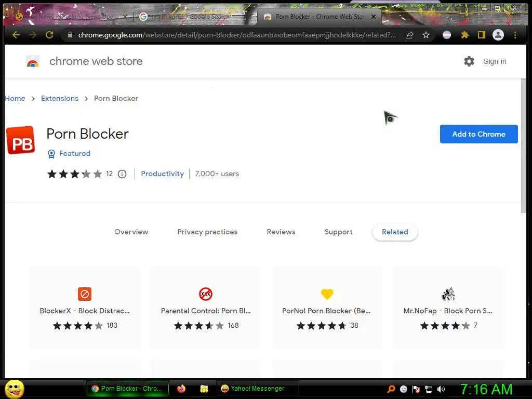The height and width of the screenshot is (399, 532).
Task: Bookmark this page with star icon
Action: tap(426, 35)
